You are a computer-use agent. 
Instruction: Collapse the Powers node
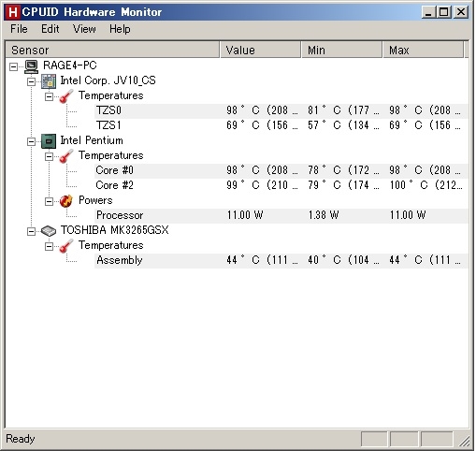[49, 201]
